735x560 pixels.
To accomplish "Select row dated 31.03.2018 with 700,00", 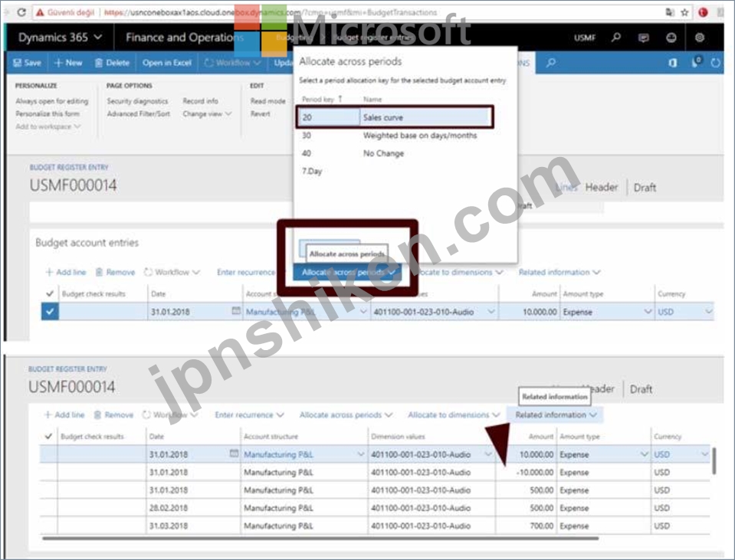I will pos(375,526).
